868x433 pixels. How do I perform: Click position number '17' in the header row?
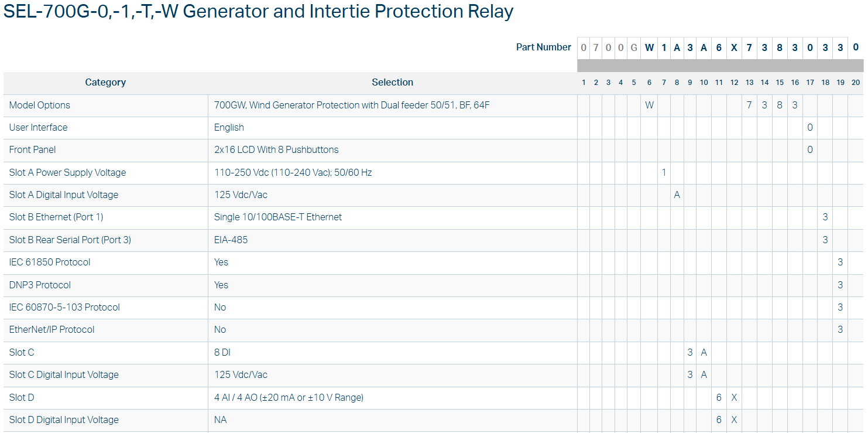[x=810, y=83]
